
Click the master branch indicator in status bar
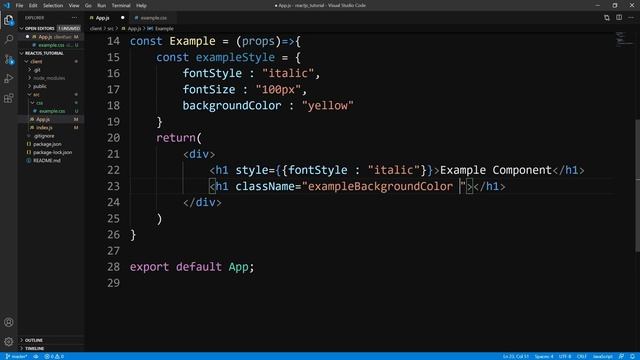(x=17, y=356)
